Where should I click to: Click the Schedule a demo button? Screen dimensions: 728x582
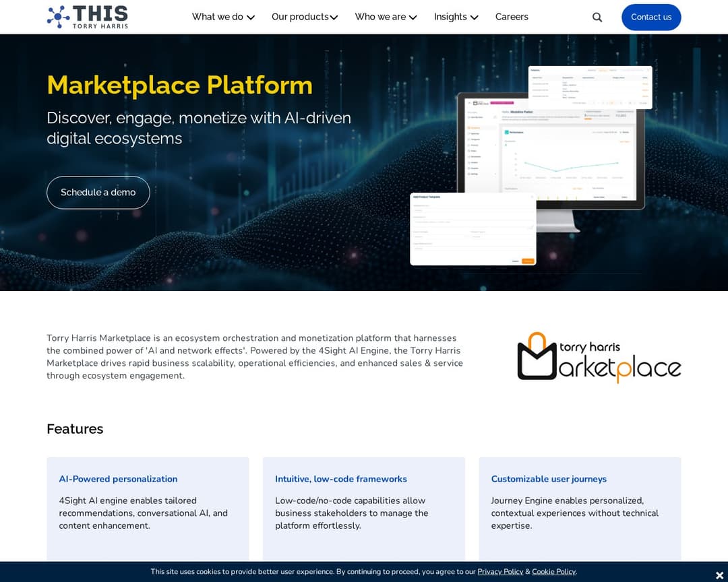click(x=98, y=192)
